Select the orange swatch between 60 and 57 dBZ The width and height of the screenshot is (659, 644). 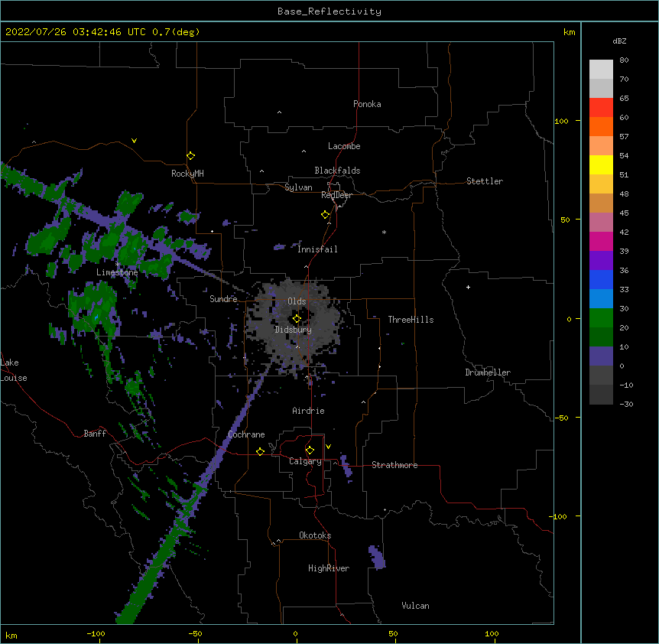coord(601,126)
